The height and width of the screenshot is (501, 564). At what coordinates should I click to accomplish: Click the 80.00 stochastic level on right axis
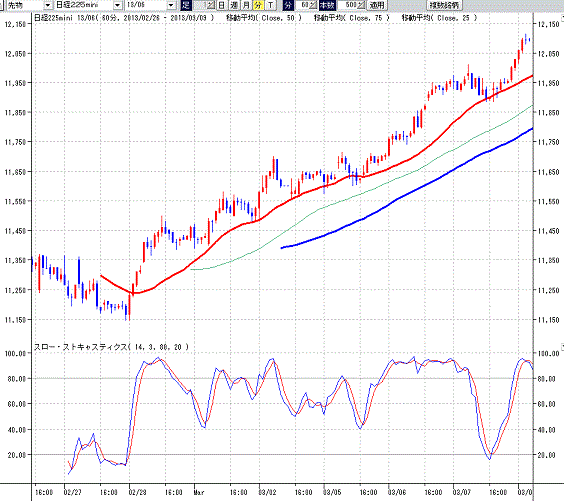point(547,379)
